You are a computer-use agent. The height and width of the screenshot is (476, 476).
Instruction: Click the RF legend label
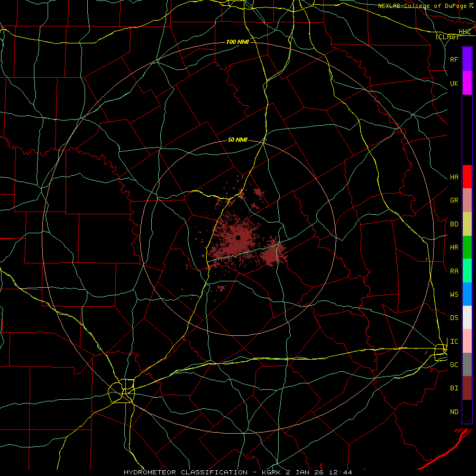(x=454, y=59)
